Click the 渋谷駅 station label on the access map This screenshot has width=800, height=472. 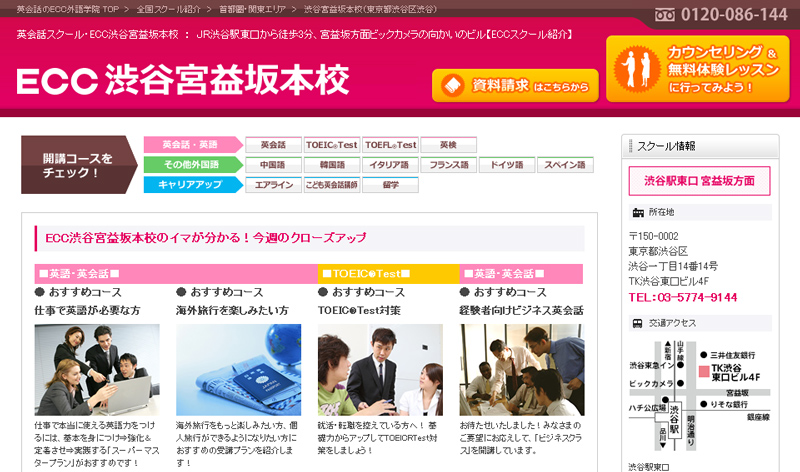[674, 419]
